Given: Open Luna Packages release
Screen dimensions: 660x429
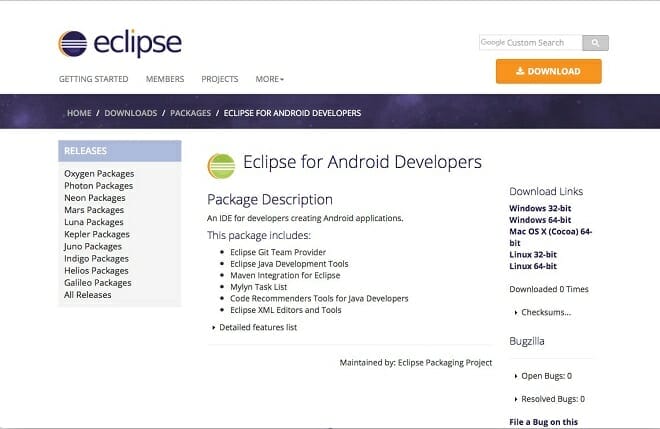Looking at the screenshot, I should point(94,222).
